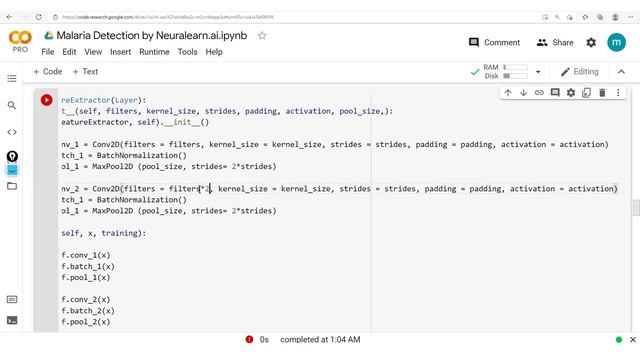
Task: Open the Insert menu
Action: [x=120, y=52]
